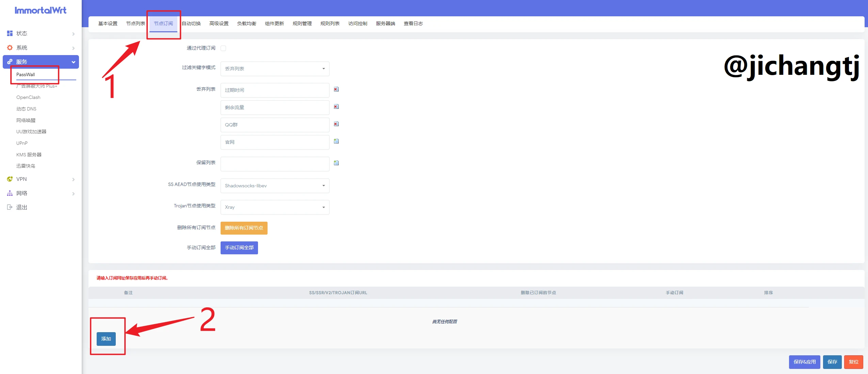Image resolution: width=868 pixels, height=374 pixels.
Task: Open the 规则管理 tab
Action: [x=302, y=23]
